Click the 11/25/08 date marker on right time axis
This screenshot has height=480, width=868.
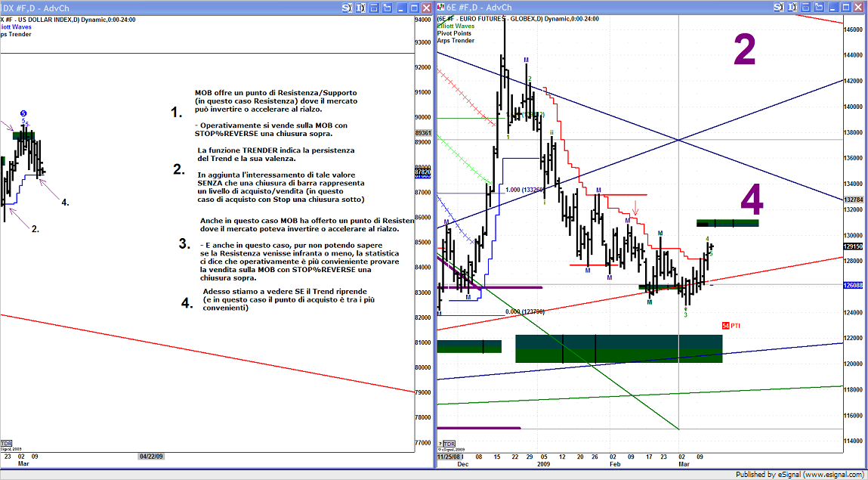coord(448,457)
